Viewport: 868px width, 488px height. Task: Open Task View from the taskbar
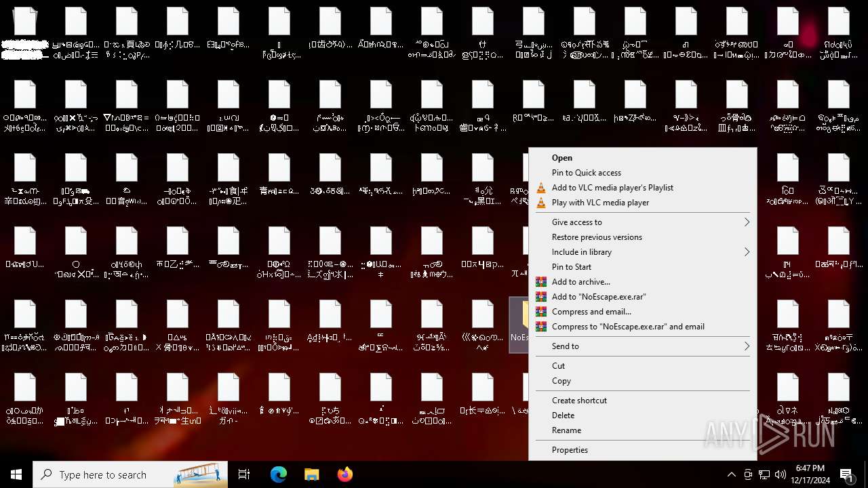244,474
